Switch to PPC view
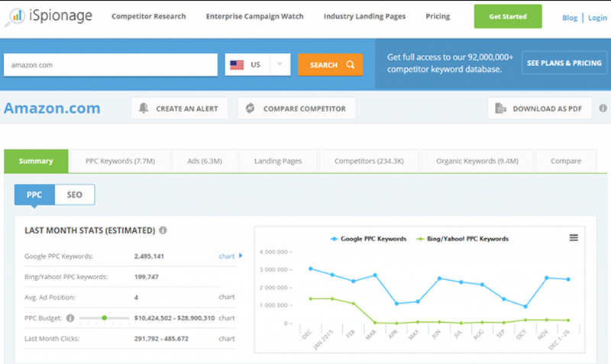The width and height of the screenshot is (611, 364). (x=34, y=195)
